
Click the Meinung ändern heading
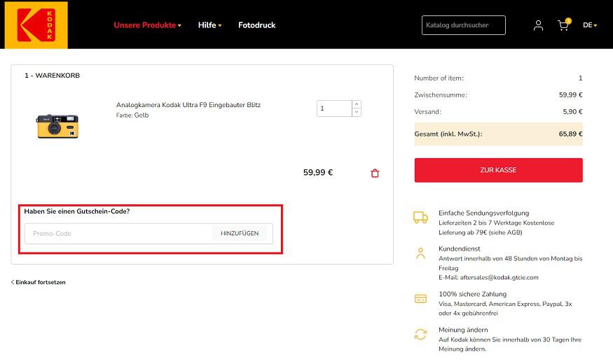[463, 330]
